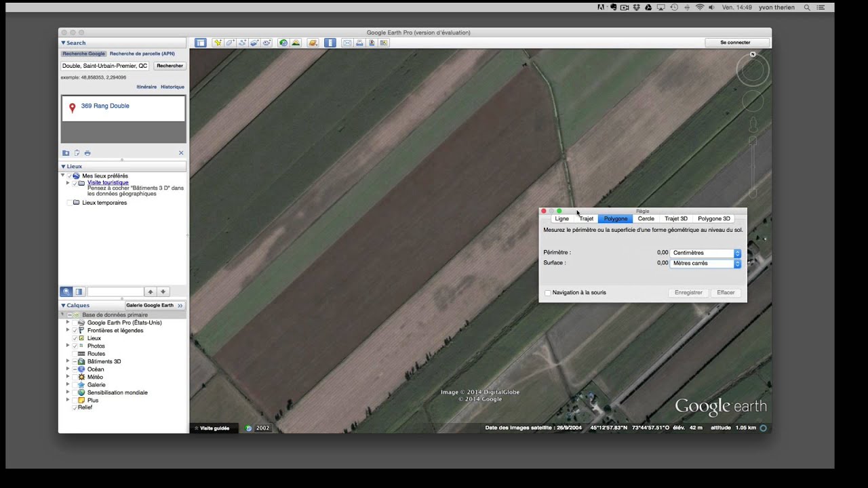Click the panel layout icon beside the magnifier
Screen dimensions: 868x488
click(79, 291)
